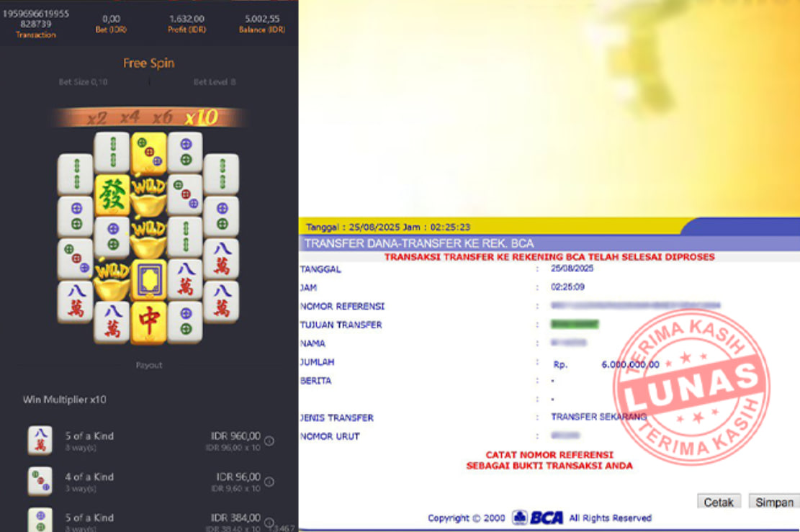Click the NOMOR URUT label
The width and height of the screenshot is (800, 532).
tap(330, 437)
